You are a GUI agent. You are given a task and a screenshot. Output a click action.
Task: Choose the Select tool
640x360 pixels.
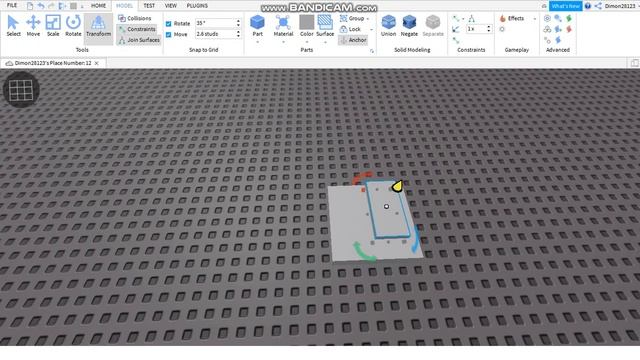coord(13,26)
